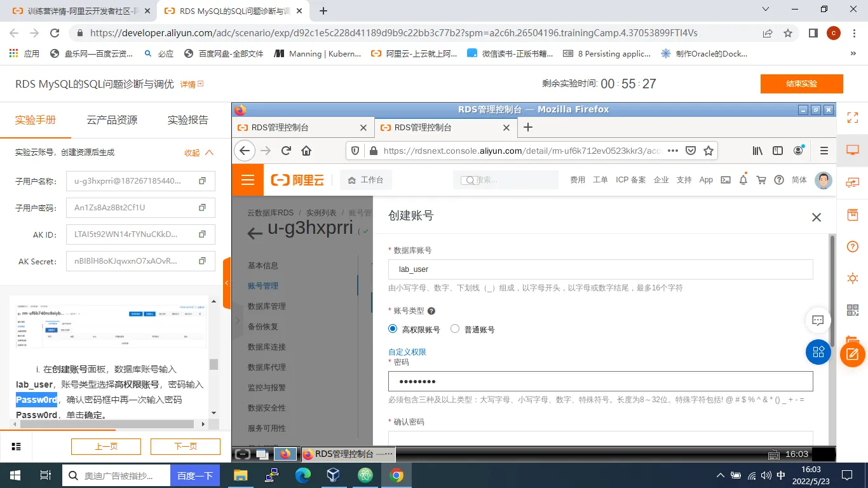This screenshot has width=868, height=488.
Task: Open the Aliyun shopping cart
Action: pos(761,180)
